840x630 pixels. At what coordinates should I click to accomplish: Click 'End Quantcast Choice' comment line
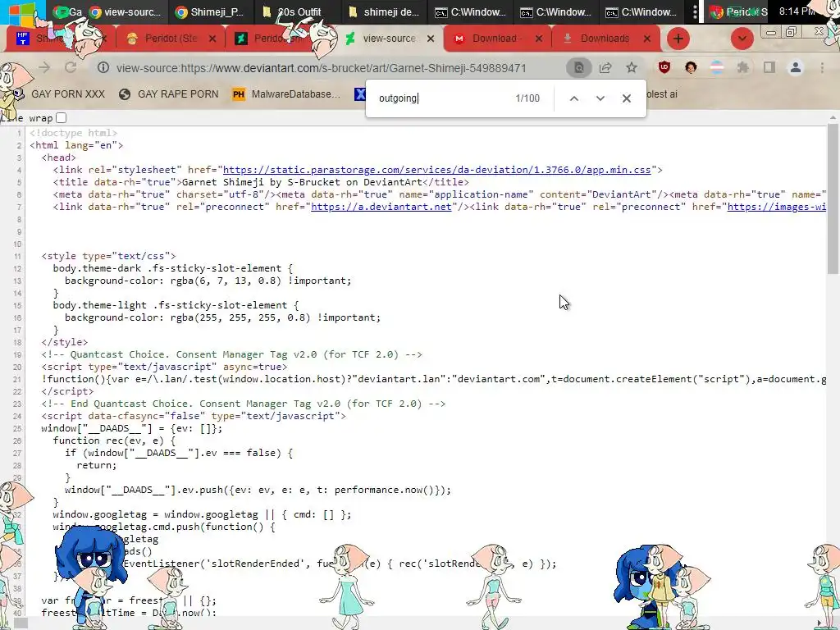click(x=243, y=404)
